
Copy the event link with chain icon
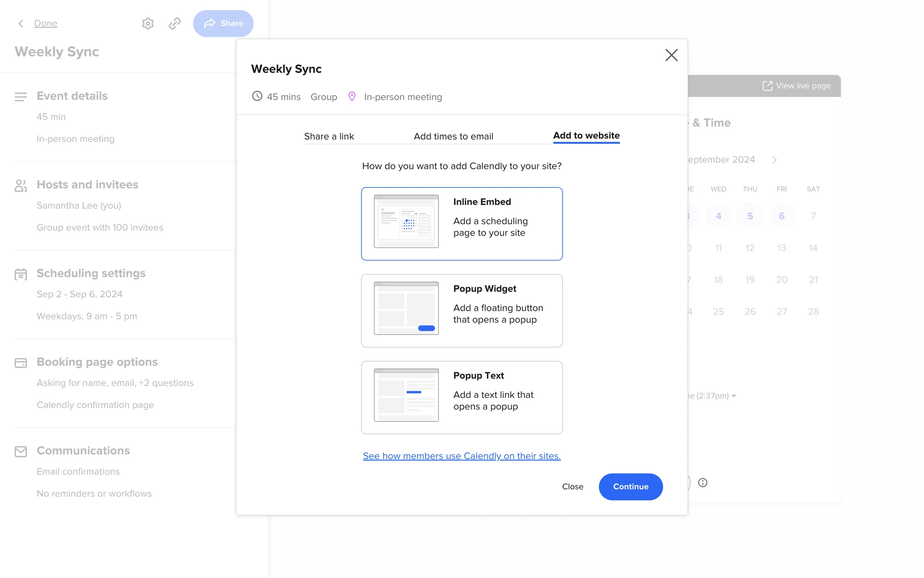[175, 23]
